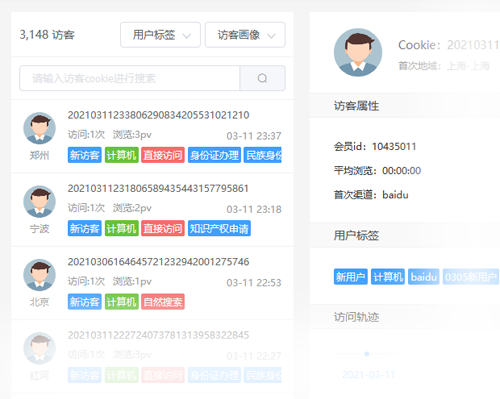The width and height of the screenshot is (500, 399).
Task: Click the 3,148 访客 count
Action: tap(47, 35)
